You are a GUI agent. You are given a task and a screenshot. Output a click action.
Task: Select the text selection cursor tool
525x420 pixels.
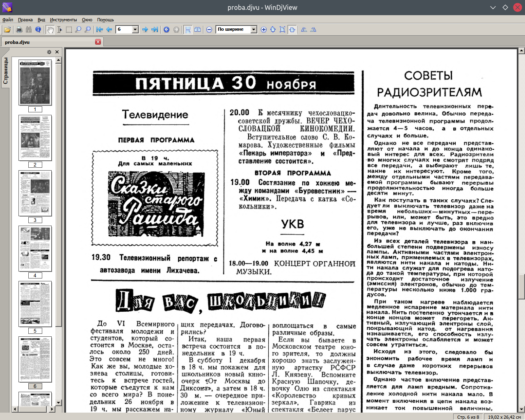[59, 30]
